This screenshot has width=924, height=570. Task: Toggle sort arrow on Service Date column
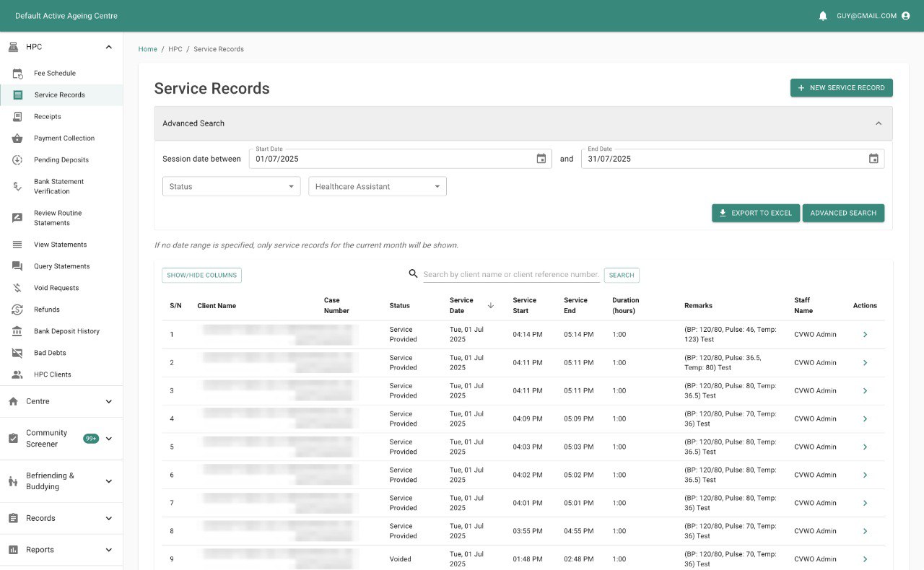(491, 306)
